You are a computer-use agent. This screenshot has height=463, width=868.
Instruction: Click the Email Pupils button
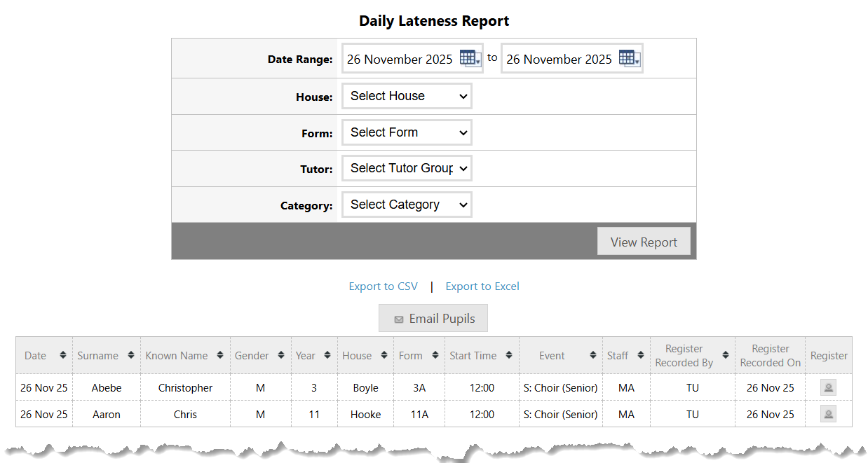[x=433, y=319]
